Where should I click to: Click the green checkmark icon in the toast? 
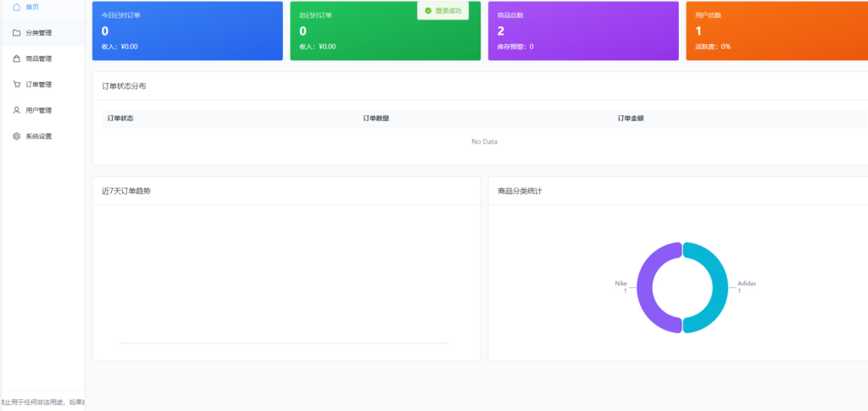[x=428, y=10]
